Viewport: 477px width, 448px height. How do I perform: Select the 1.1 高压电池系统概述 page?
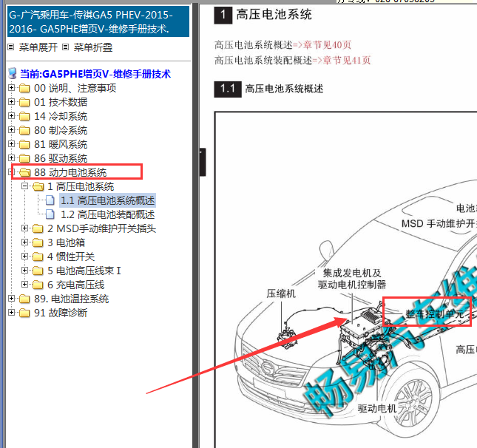point(108,200)
